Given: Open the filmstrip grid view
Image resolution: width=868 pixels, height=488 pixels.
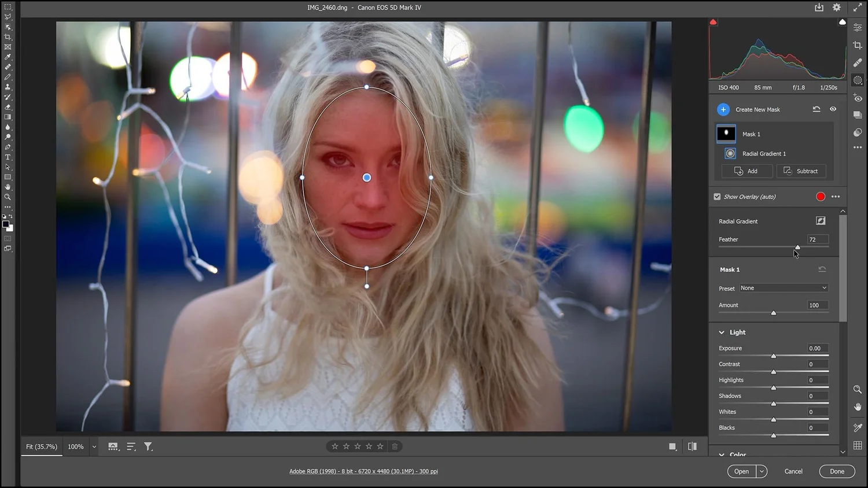Looking at the screenshot, I should [x=858, y=445].
